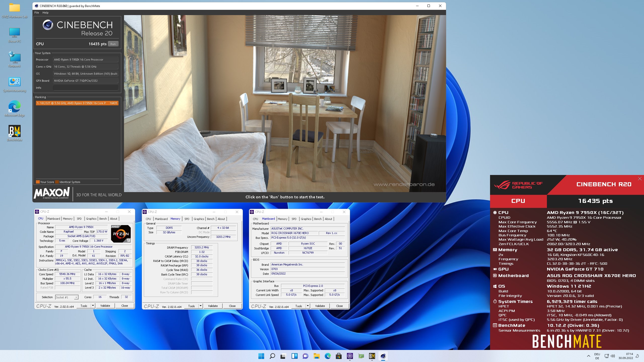Click the DRAM Frequency value 3203.2 MHz
This screenshot has height=362, width=644.
202,248
